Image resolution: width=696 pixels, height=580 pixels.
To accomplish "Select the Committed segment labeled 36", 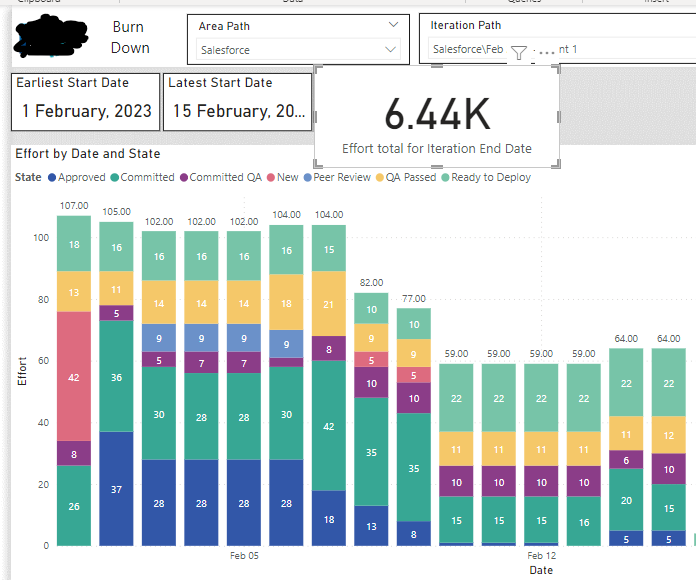I will click(116, 376).
